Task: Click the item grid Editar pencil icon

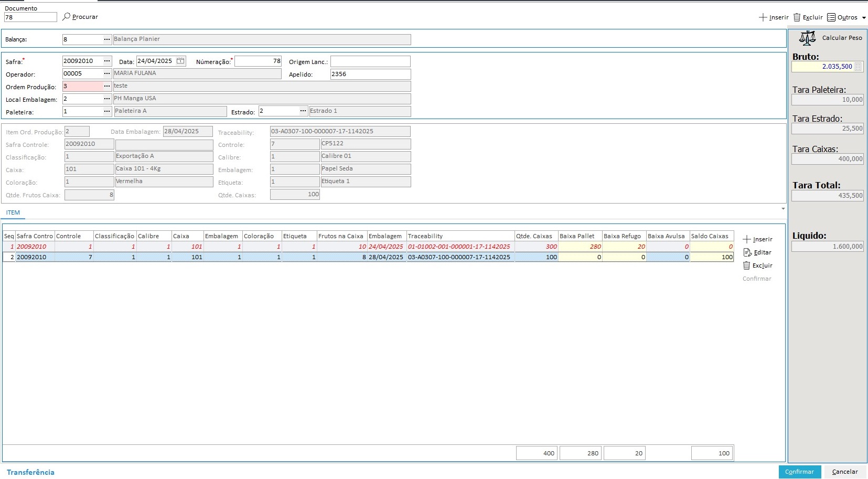Action: 747,252
